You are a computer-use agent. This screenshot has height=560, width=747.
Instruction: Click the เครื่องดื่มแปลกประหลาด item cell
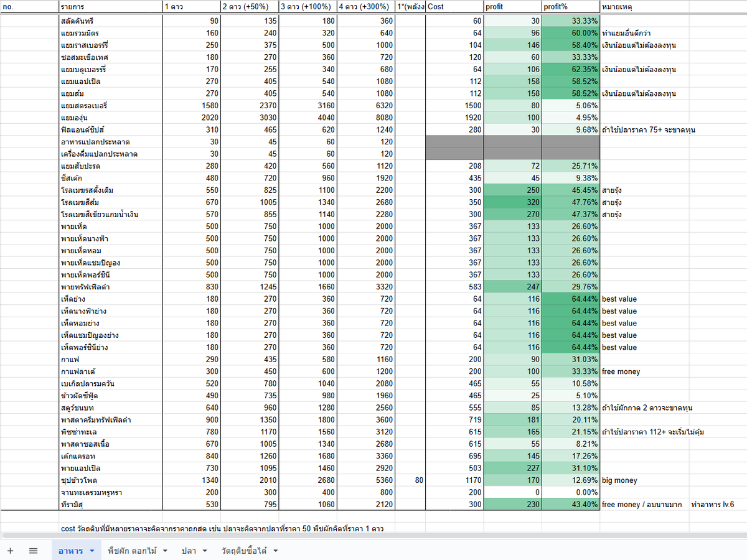coord(111,154)
